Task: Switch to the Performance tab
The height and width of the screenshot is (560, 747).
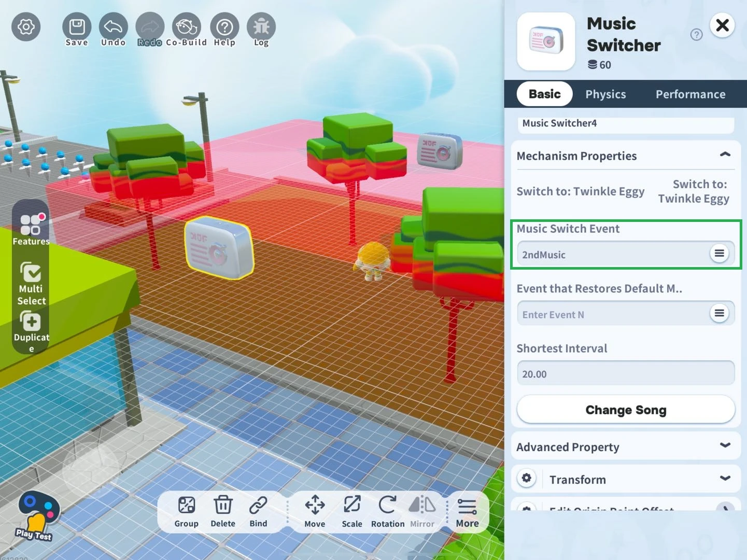Action: pos(690,94)
